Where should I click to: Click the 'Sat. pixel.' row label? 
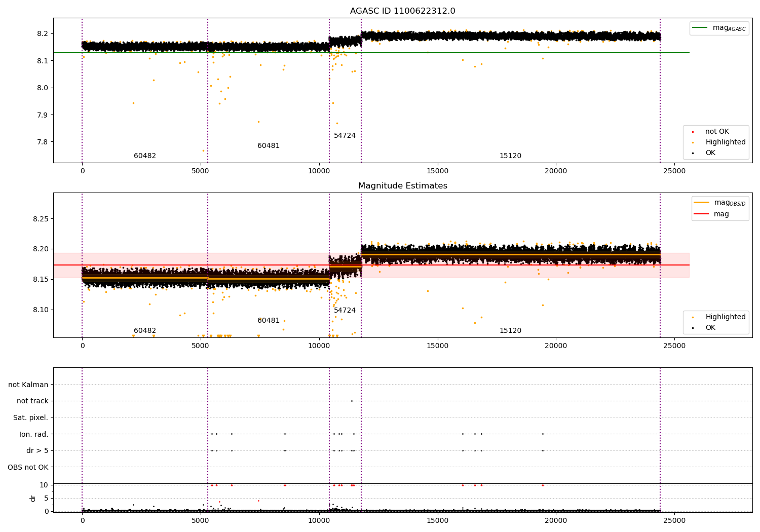[x=31, y=418]
